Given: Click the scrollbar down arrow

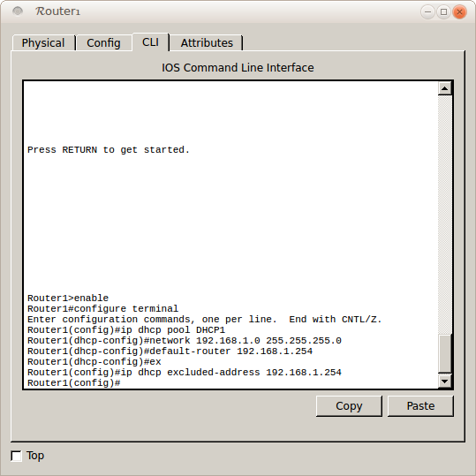Looking at the screenshot, I should point(445,382).
